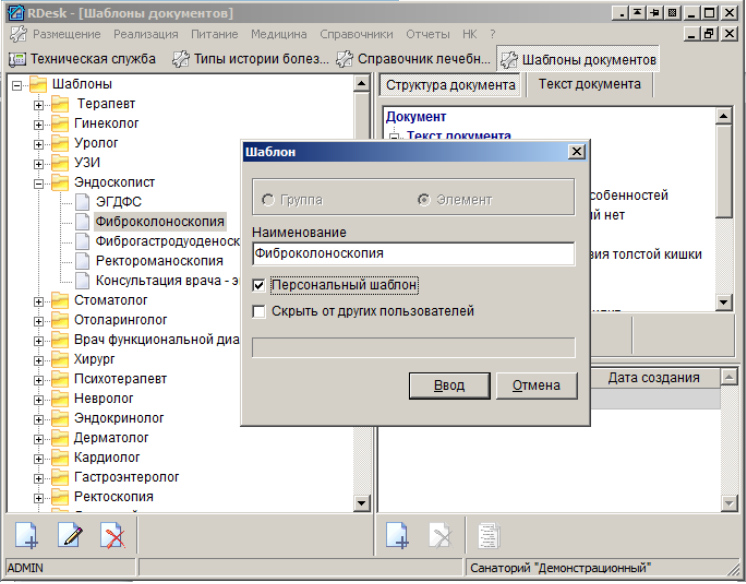Collapse the Эндоскопист folder node
The image size is (746, 584).
point(39,184)
